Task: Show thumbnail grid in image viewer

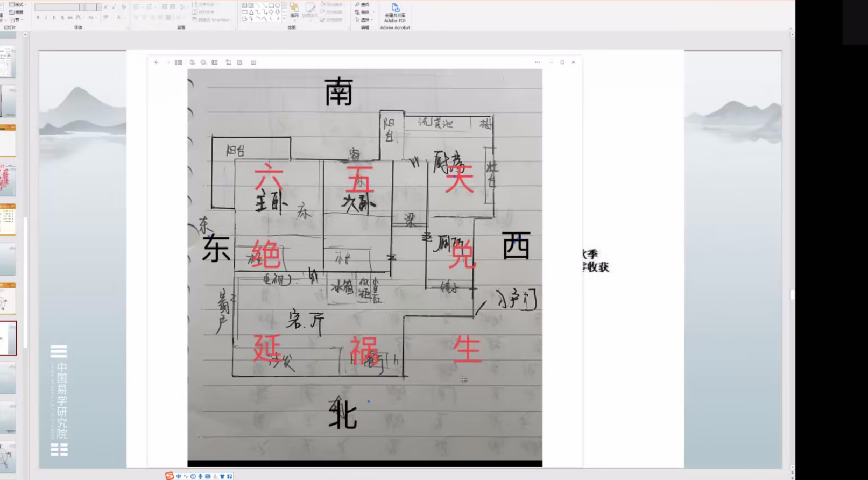Action: coord(179,62)
